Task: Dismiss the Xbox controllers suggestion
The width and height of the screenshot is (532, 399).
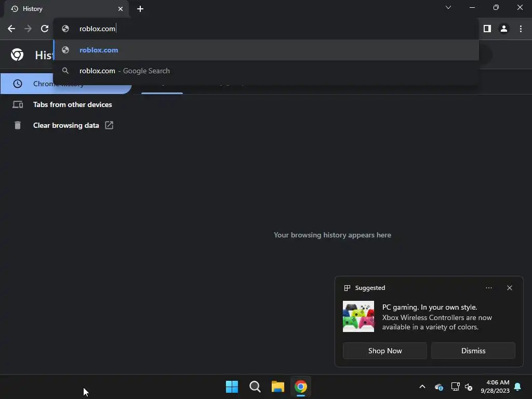Action: point(473,351)
